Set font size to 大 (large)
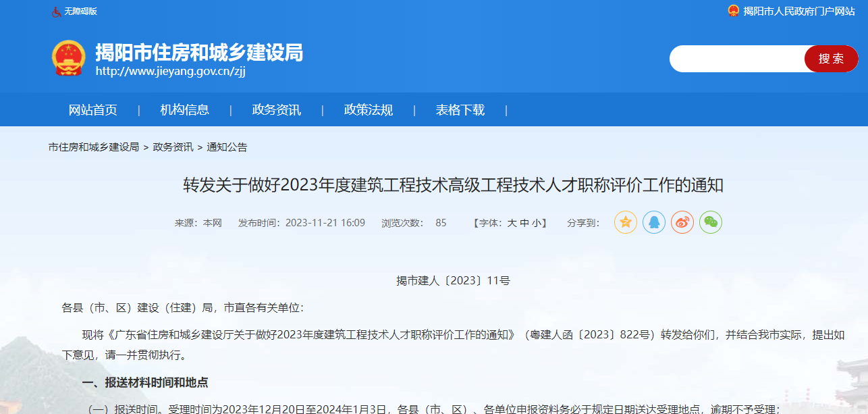 point(512,223)
